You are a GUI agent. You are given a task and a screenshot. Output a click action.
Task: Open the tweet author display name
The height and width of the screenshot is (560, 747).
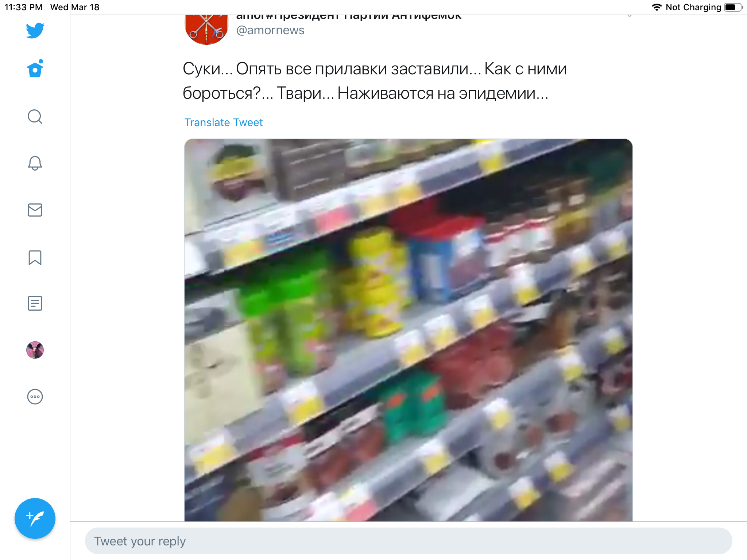(349, 17)
